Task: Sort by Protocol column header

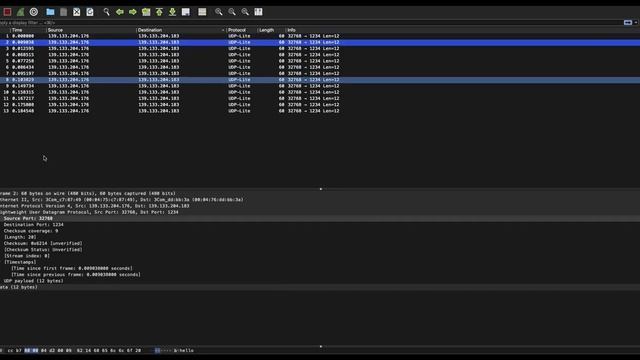Action: pos(241,30)
